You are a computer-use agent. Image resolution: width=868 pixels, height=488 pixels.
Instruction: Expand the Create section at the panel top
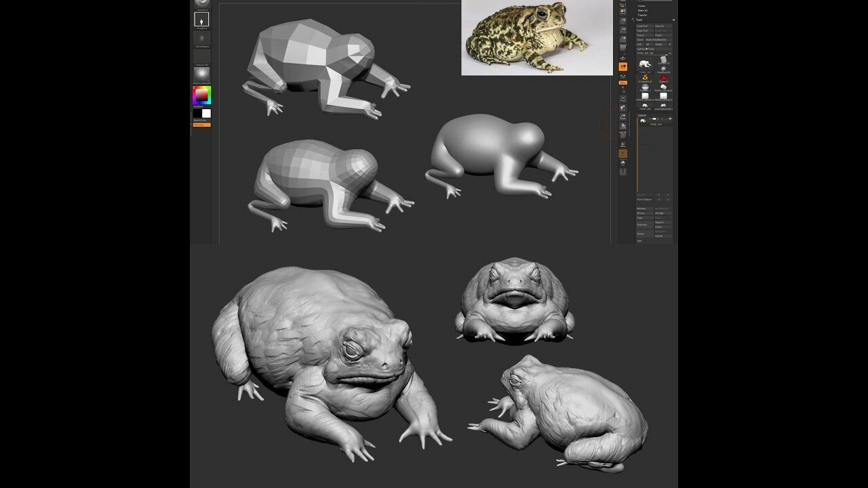point(640,5)
